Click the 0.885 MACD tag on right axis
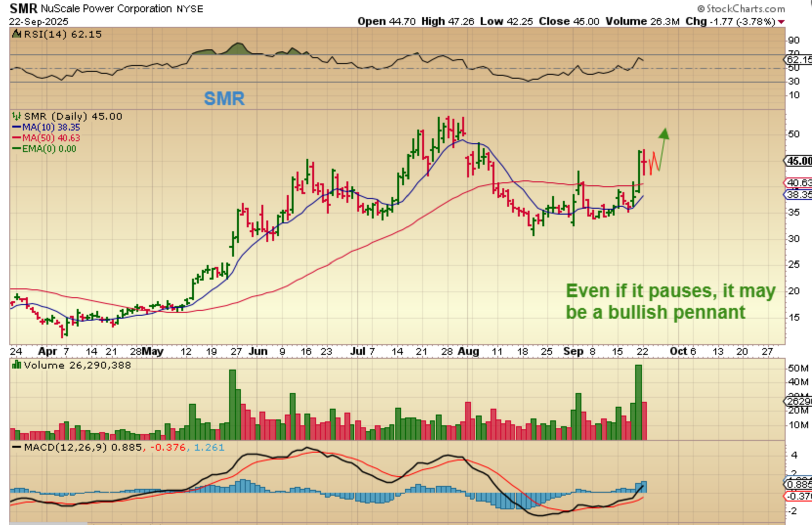The height and width of the screenshot is (525, 812). [x=798, y=484]
